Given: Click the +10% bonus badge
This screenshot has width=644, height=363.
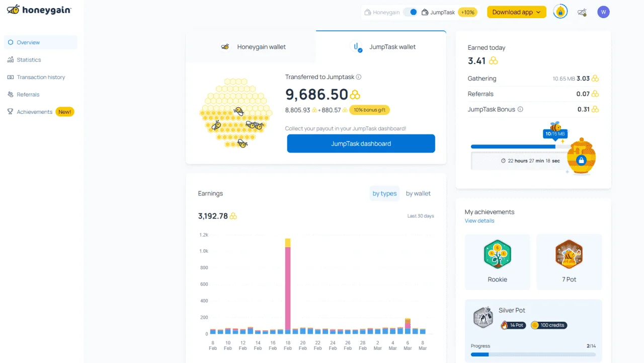Looking at the screenshot, I should [x=467, y=12].
